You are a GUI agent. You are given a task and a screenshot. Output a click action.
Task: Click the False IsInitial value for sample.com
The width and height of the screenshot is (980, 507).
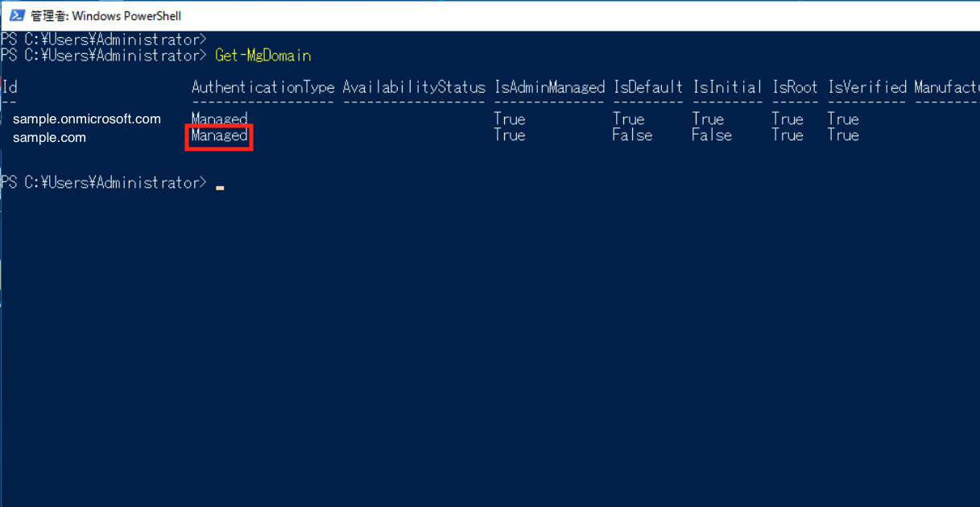[712, 135]
